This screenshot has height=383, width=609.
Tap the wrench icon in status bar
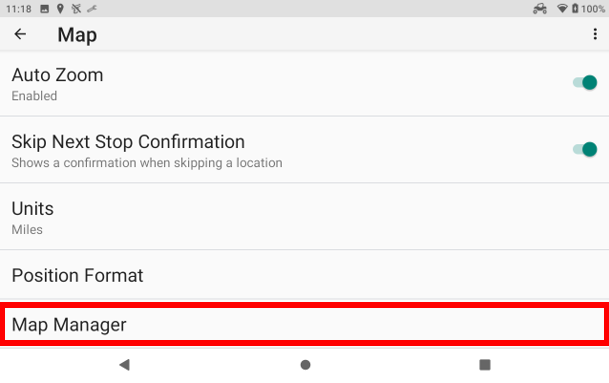[92, 9]
